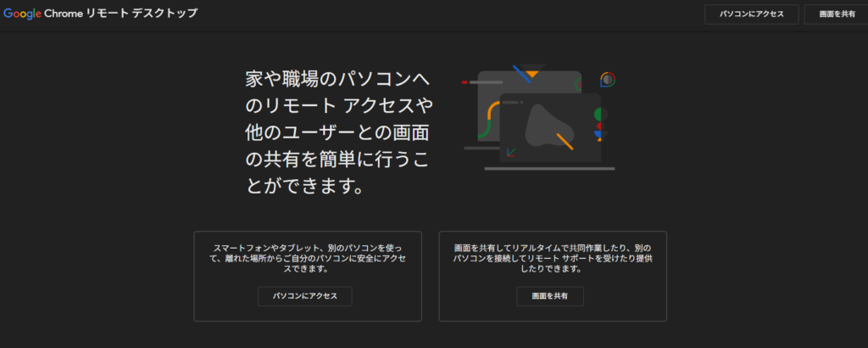The width and height of the screenshot is (868, 348).
Task: Click the orange triangle atop the illustration
Action: (x=531, y=76)
